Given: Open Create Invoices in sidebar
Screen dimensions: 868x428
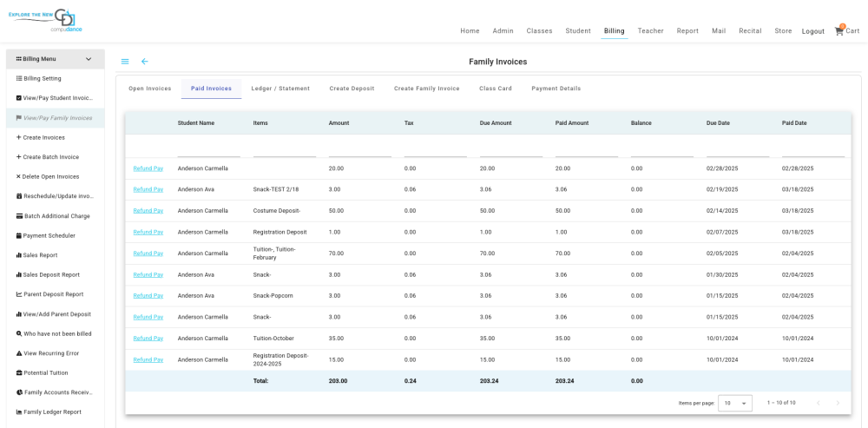Looking at the screenshot, I should pyautogui.click(x=55, y=137).
